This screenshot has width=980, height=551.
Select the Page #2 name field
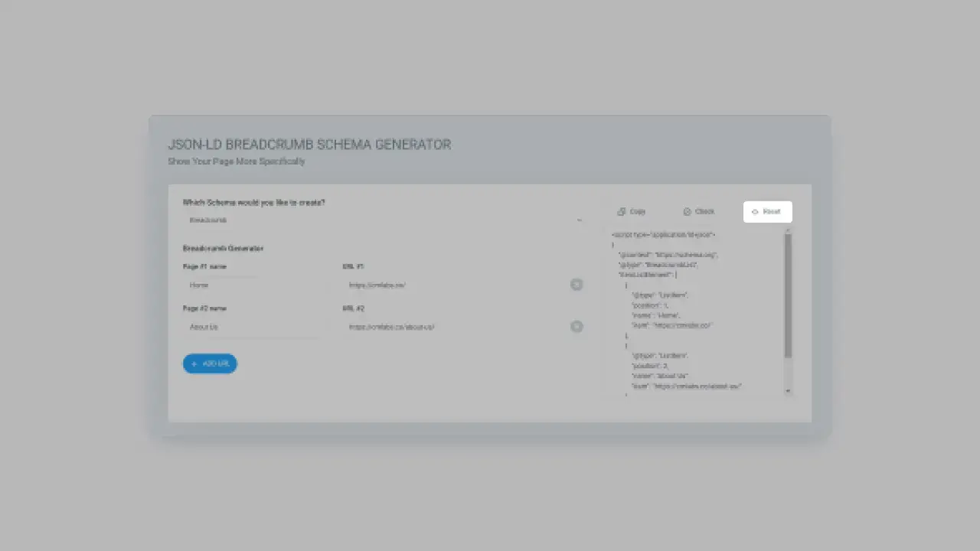[x=253, y=327]
